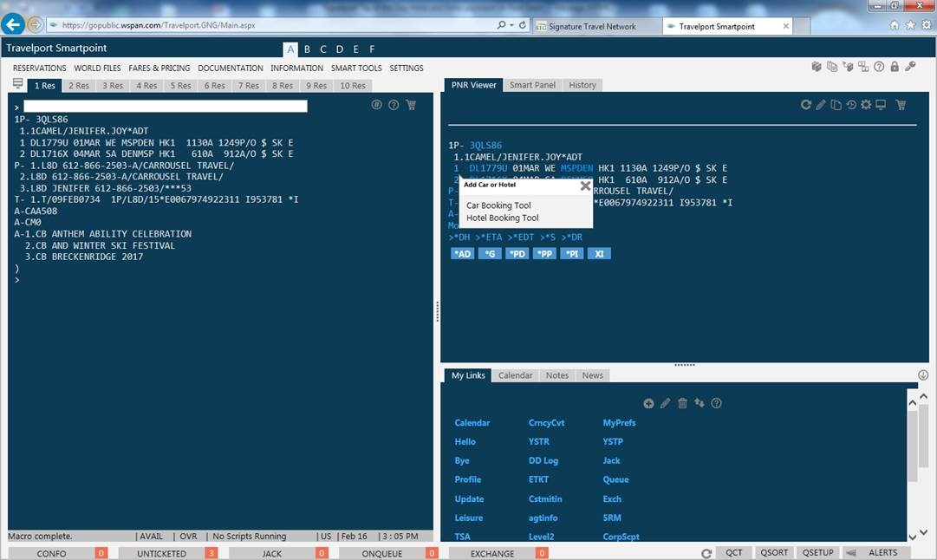Click the help icon in My Links panel

coord(717,403)
